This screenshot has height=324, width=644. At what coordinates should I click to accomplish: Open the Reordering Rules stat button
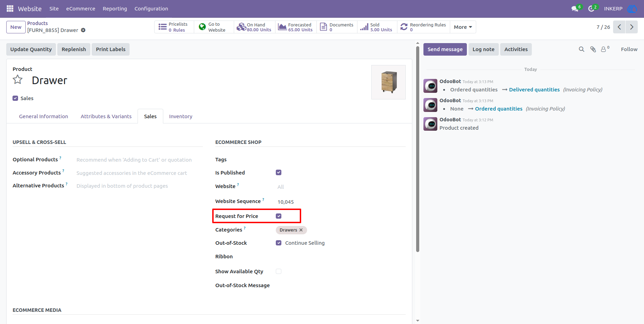[423, 27]
